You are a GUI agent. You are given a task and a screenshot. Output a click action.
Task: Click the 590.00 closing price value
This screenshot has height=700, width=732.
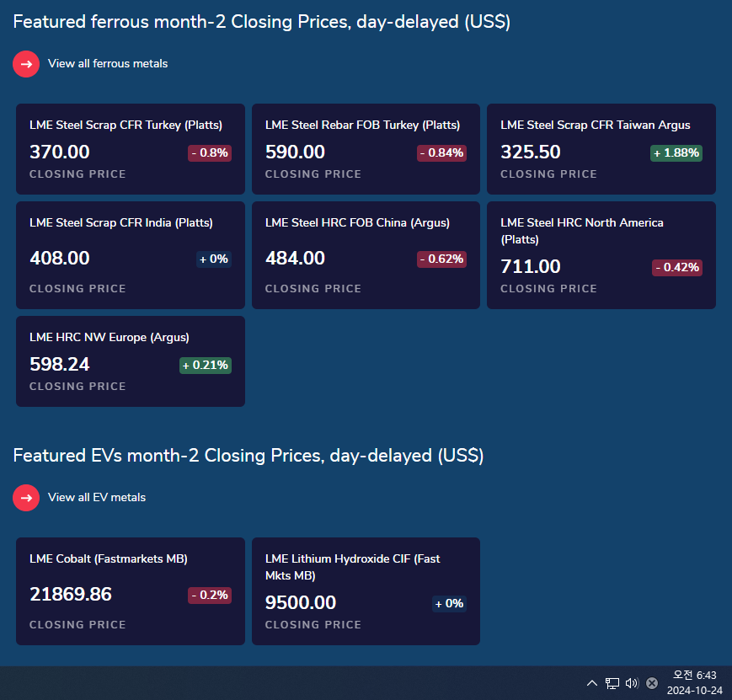(295, 152)
